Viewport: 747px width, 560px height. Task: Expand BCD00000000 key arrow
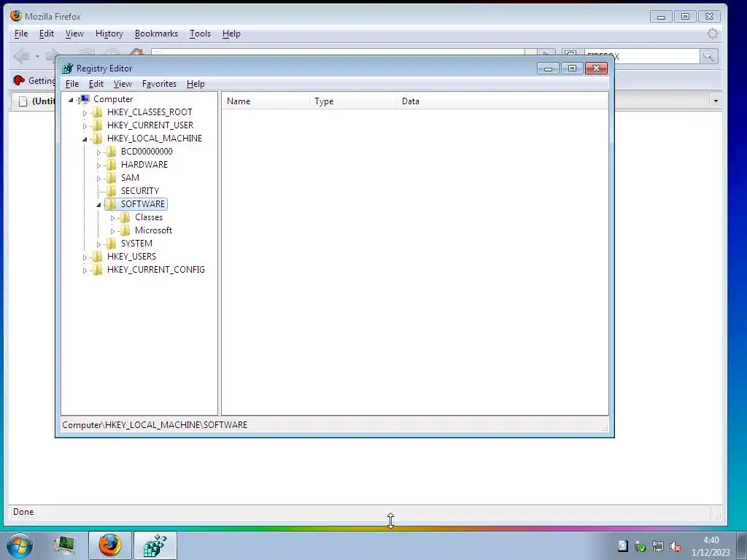pyautogui.click(x=98, y=152)
